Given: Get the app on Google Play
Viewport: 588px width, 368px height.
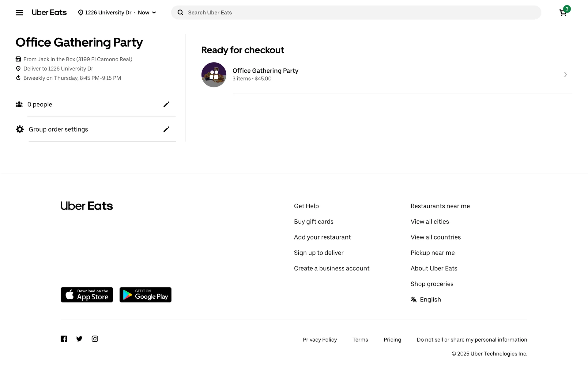Looking at the screenshot, I should click(x=145, y=295).
